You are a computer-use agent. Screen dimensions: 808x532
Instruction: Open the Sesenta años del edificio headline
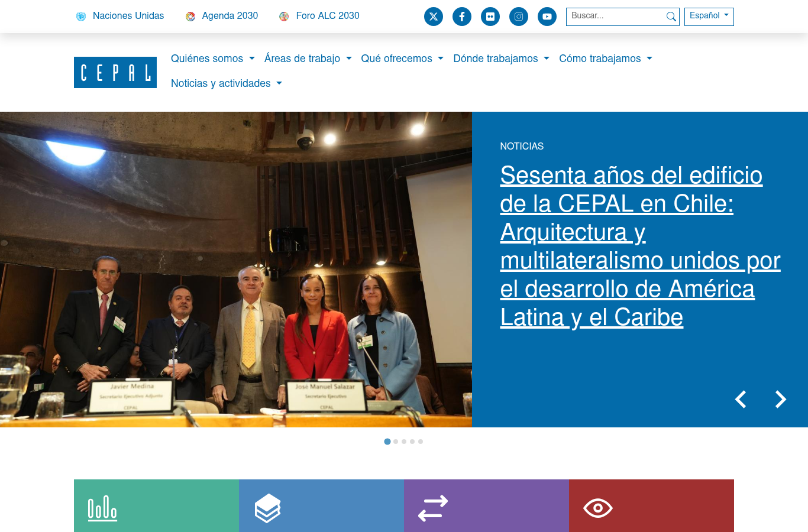(x=640, y=246)
